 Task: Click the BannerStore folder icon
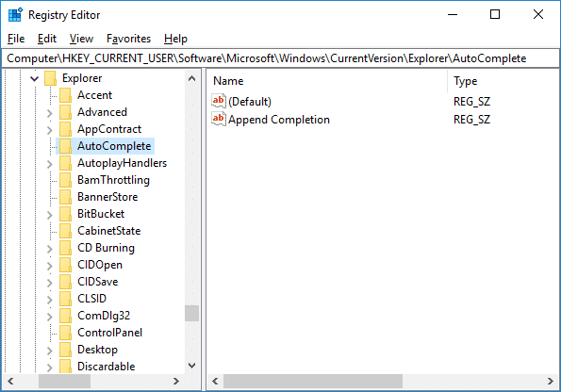65,197
